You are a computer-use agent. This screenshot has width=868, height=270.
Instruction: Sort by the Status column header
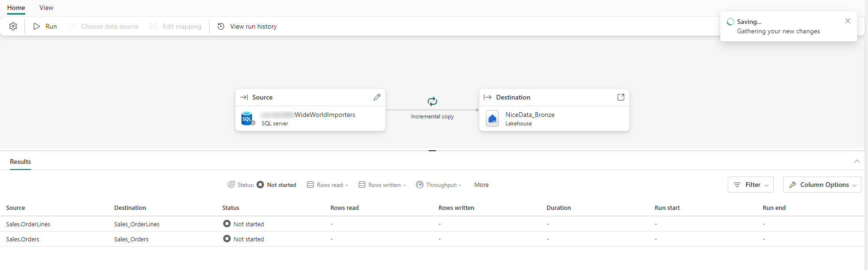[231, 208]
